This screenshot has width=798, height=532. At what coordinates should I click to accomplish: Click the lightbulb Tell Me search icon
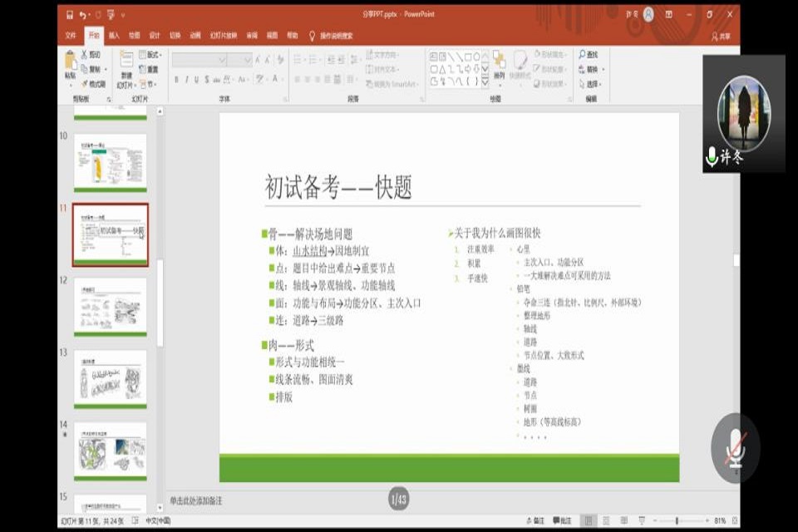pyautogui.click(x=312, y=36)
